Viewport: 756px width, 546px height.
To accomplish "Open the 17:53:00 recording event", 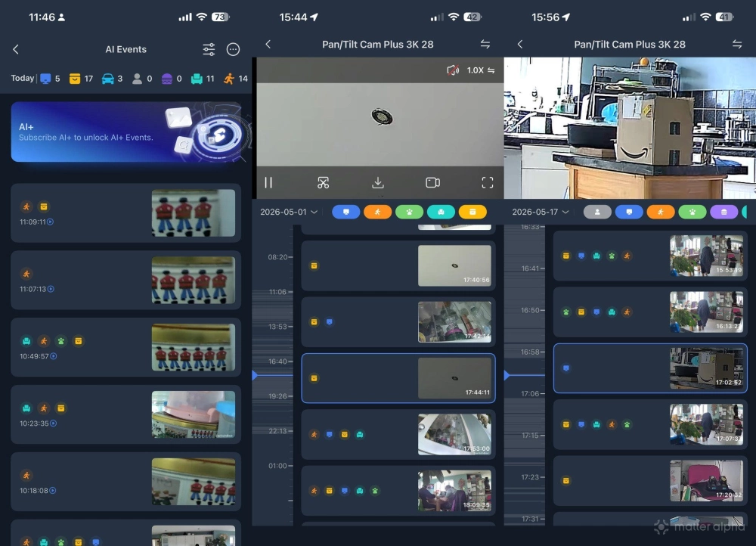I will pos(398,435).
